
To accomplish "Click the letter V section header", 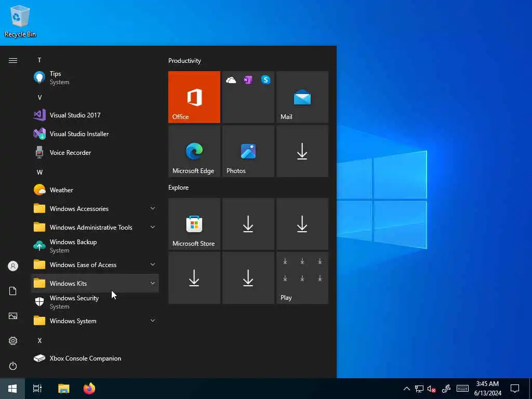I will click(x=39, y=97).
